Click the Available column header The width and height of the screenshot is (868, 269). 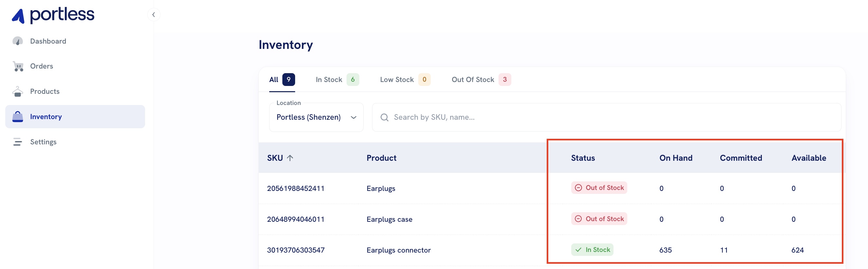[x=809, y=158]
